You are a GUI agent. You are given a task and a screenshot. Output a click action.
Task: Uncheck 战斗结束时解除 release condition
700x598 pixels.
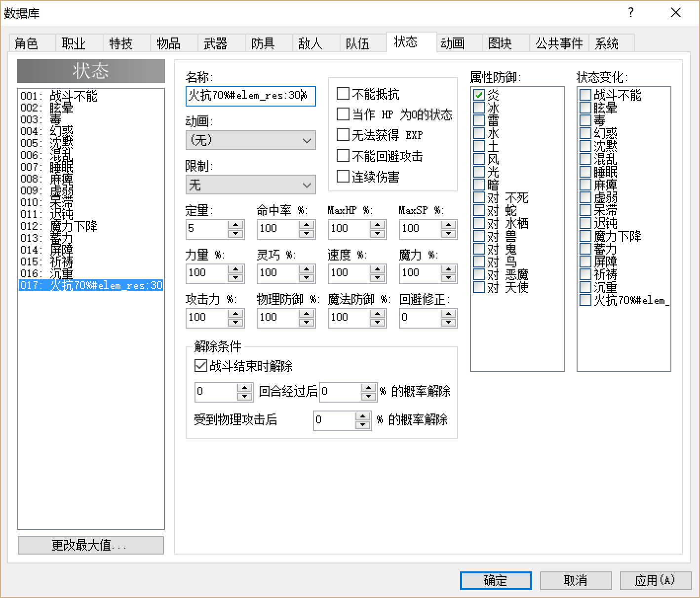coord(201,366)
